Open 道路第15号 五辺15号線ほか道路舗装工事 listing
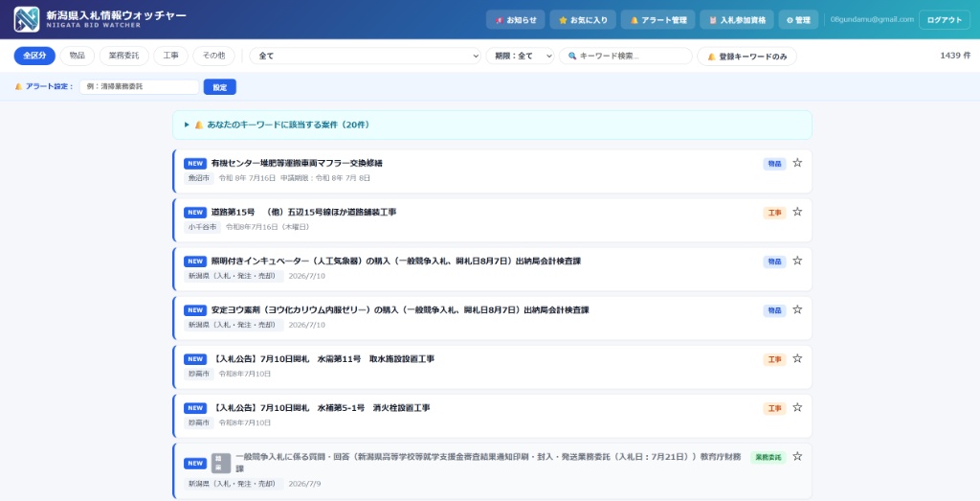Image resolution: width=980 pixels, height=501 pixels. [303, 212]
